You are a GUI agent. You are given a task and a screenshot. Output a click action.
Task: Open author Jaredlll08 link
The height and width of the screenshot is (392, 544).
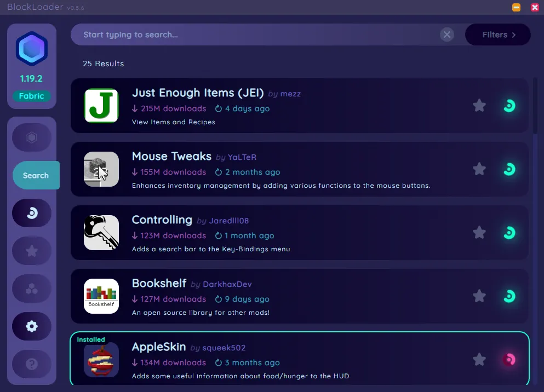click(x=229, y=221)
